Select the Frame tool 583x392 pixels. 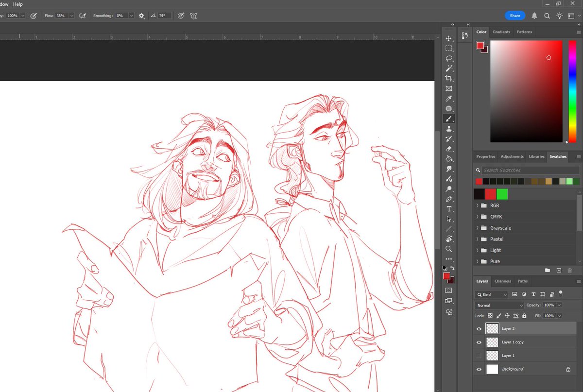click(449, 88)
